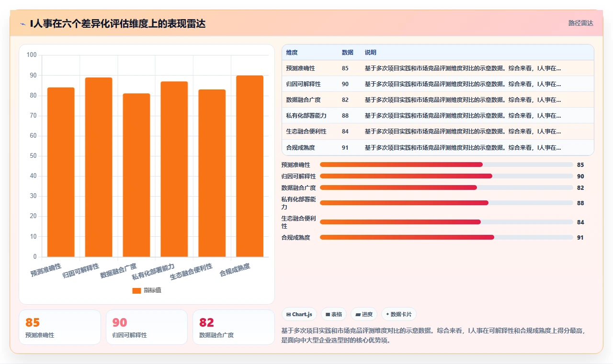Click the 私有化部署能力 x-axis label under the chart
613x364 pixels.
pos(153,271)
